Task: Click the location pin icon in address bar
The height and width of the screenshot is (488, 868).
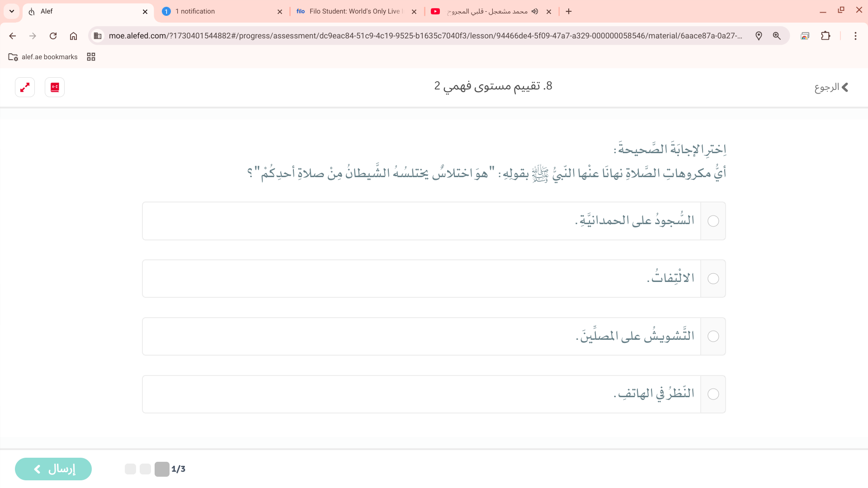Action: tap(759, 36)
